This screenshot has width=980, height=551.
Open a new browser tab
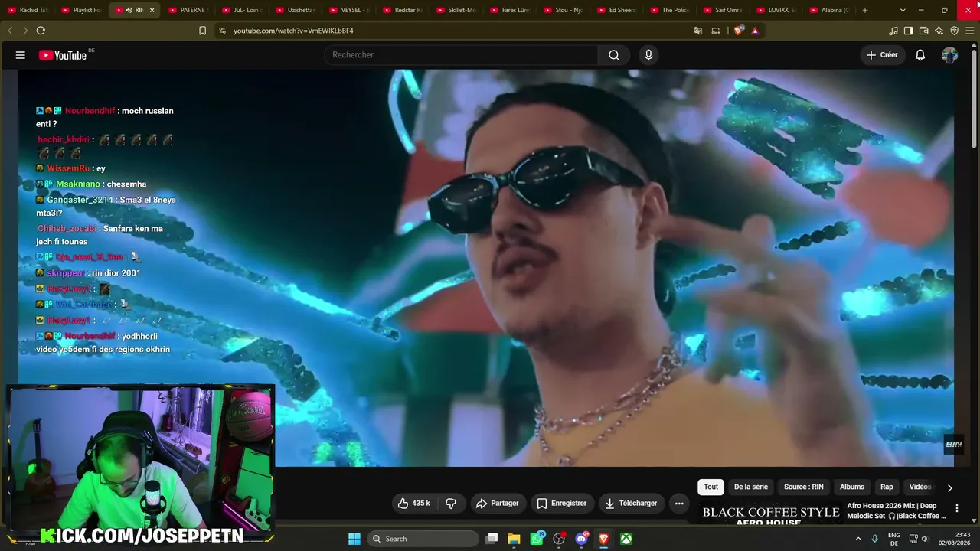point(865,10)
